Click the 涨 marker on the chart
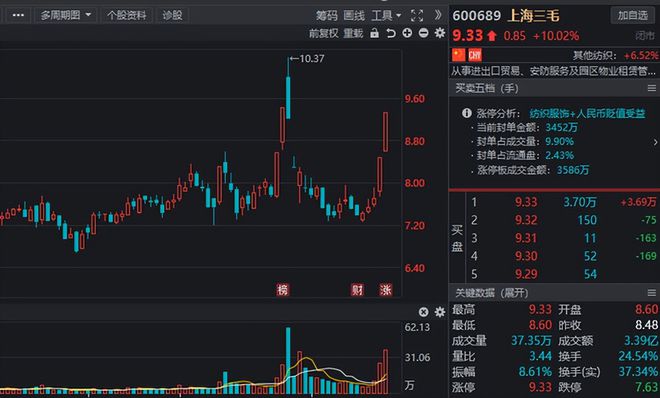660x398 pixels. click(x=386, y=289)
